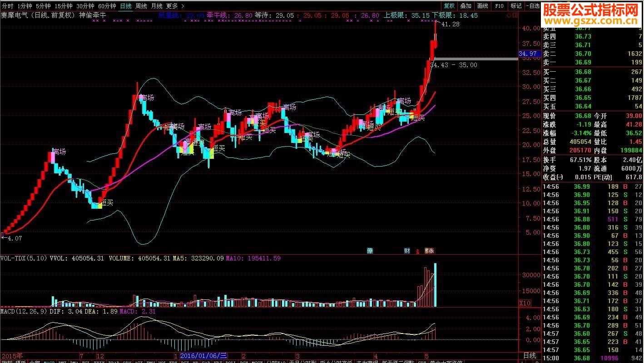Click the square icon at chart top-right
Image resolution: width=644 pixels, height=363 pixels.
point(515,15)
